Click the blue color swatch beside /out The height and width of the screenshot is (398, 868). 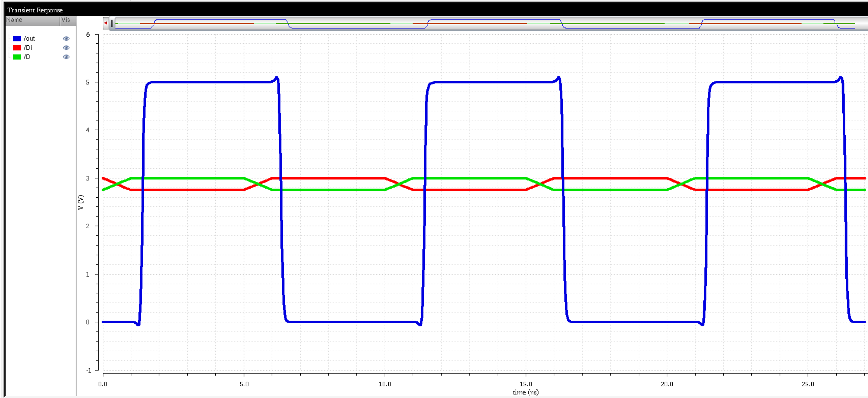[17, 38]
